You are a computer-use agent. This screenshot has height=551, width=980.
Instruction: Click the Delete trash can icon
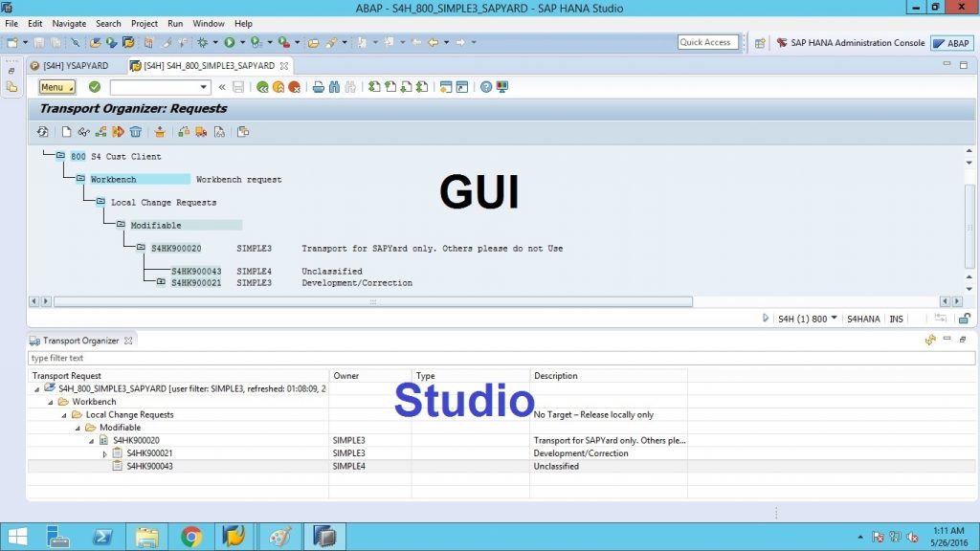(x=136, y=132)
